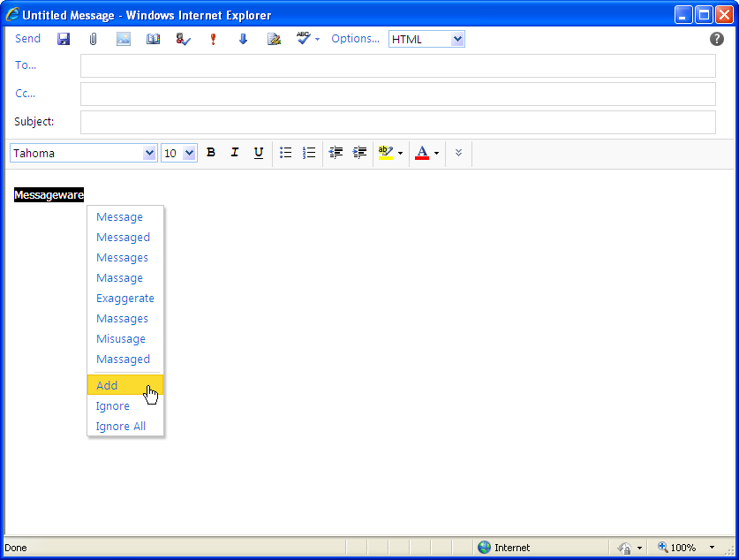Insert an inline image icon
The width and height of the screenshot is (739, 560).
(x=124, y=39)
